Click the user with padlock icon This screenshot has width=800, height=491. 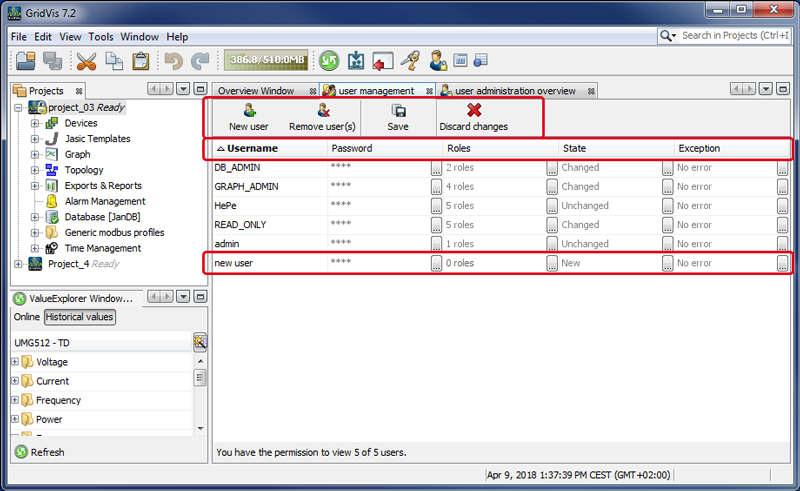pyautogui.click(x=438, y=61)
